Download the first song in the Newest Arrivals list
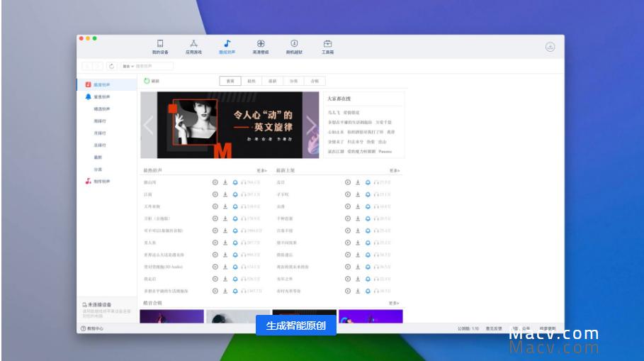The width and height of the screenshot is (644, 361). point(358,182)
